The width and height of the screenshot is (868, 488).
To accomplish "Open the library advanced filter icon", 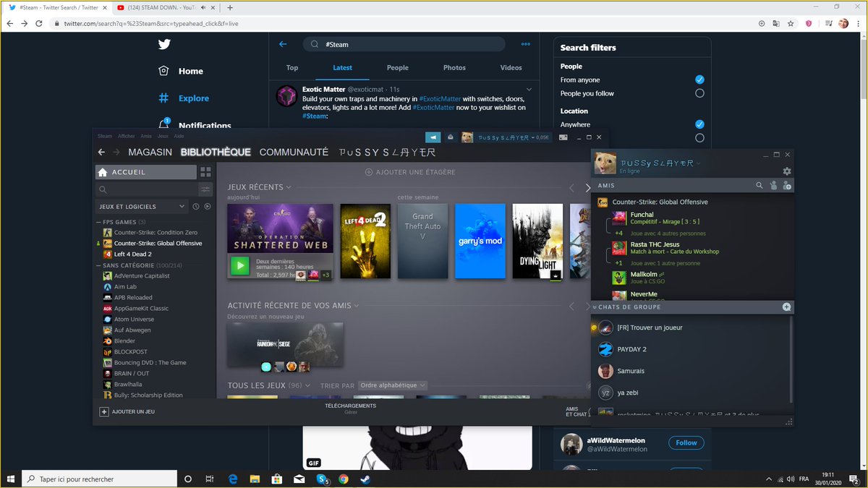I will pos(205,189).
